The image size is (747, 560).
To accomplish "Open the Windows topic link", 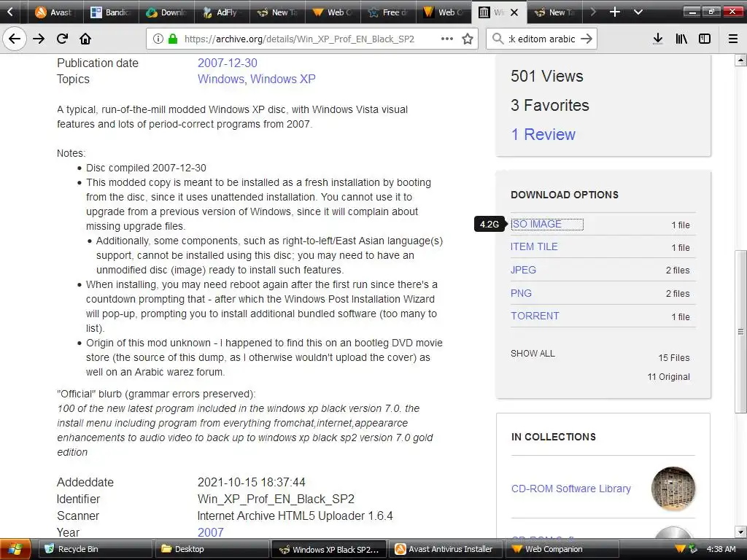I will pos(220,79).
